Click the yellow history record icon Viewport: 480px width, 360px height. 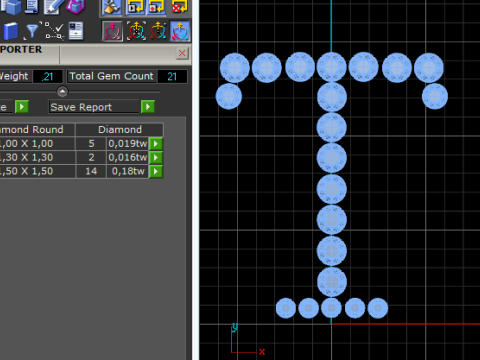pyautogui.click(x=156, y=7)
